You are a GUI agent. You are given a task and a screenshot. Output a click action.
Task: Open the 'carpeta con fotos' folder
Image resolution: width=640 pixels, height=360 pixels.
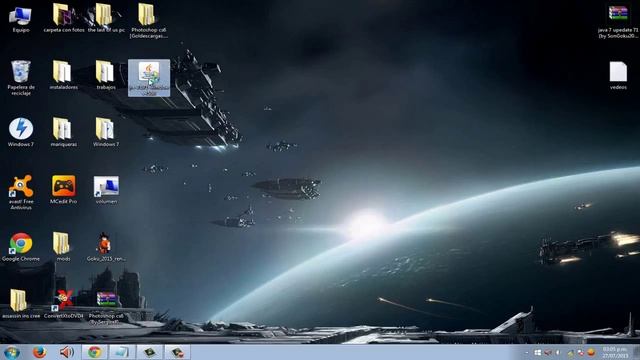[x=63, y=19]
